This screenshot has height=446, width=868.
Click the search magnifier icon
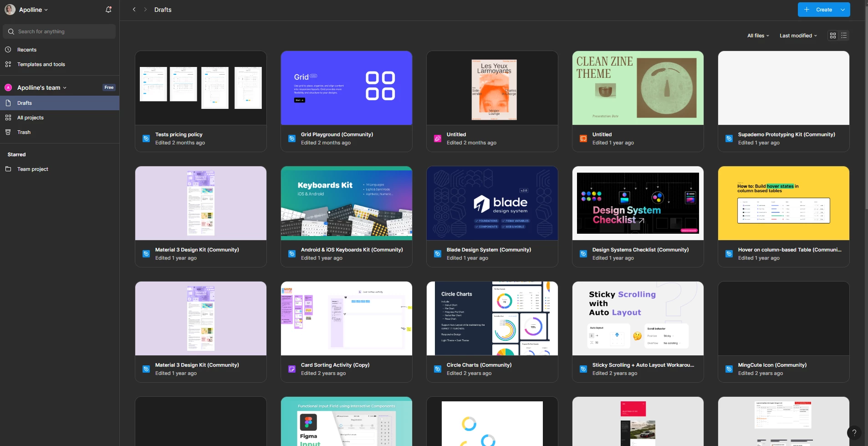(x=11, y=31)
